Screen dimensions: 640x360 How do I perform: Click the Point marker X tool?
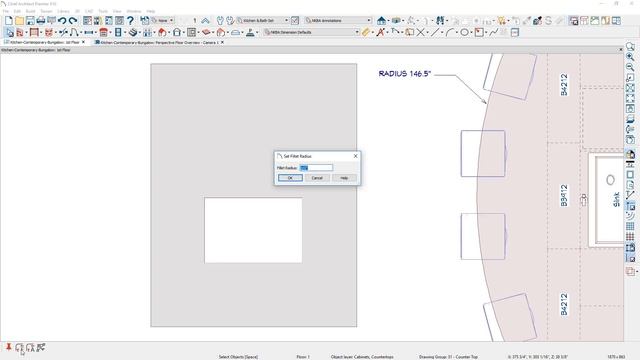pos(420,32)
